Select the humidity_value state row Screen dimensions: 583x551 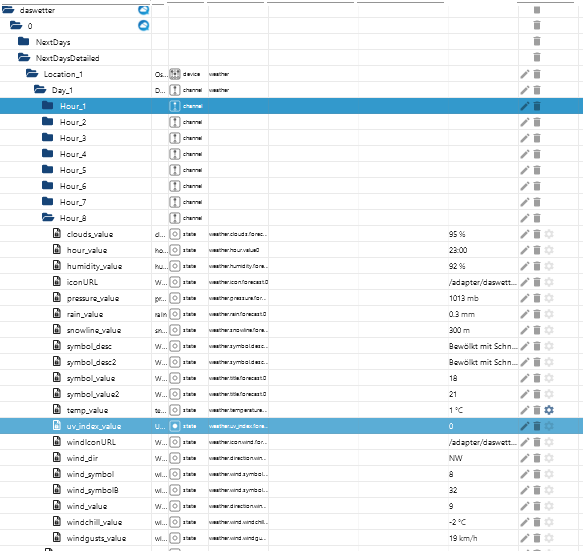pos(292,266)
